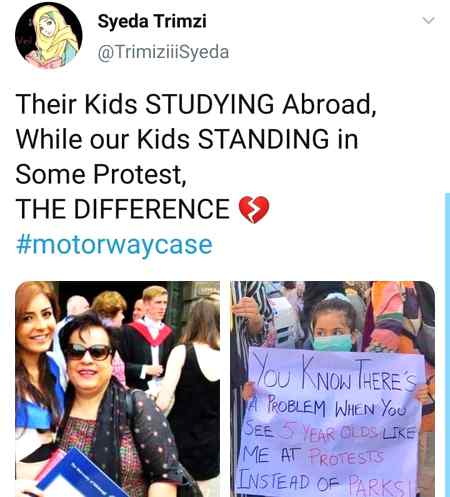This screenshot has width=450, height=497.
Task: Open the right protest sign photo
Action: (333, 389)
